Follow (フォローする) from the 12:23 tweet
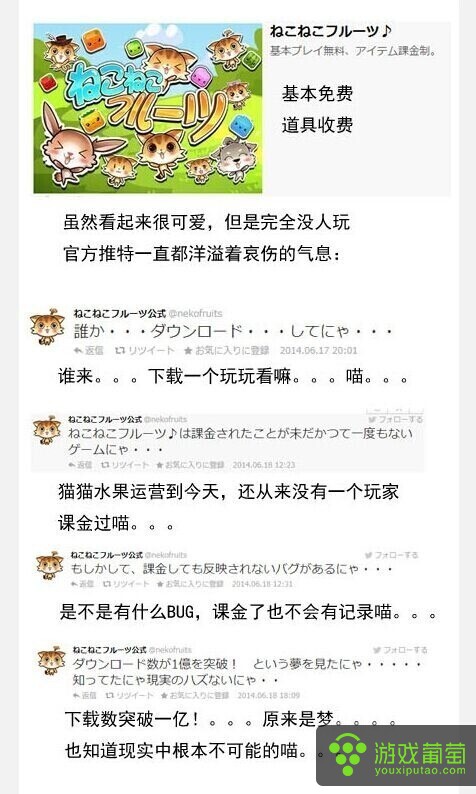The height and width of the screenshot is (794, 476). click(395, 419)
